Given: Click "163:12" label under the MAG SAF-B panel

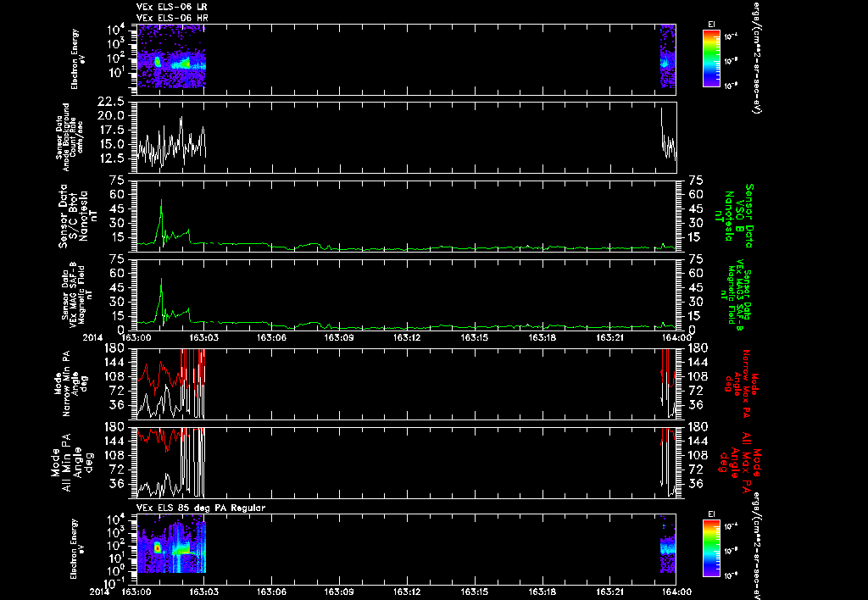Looking at the screenshot, I should (407, 337).
